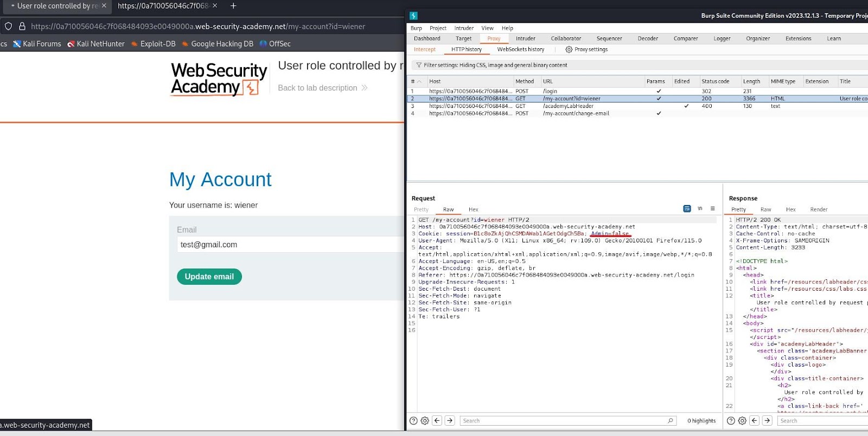Open the Help menu
The image size is (868, 436).
pyautogui.click(x=507, y=28)
